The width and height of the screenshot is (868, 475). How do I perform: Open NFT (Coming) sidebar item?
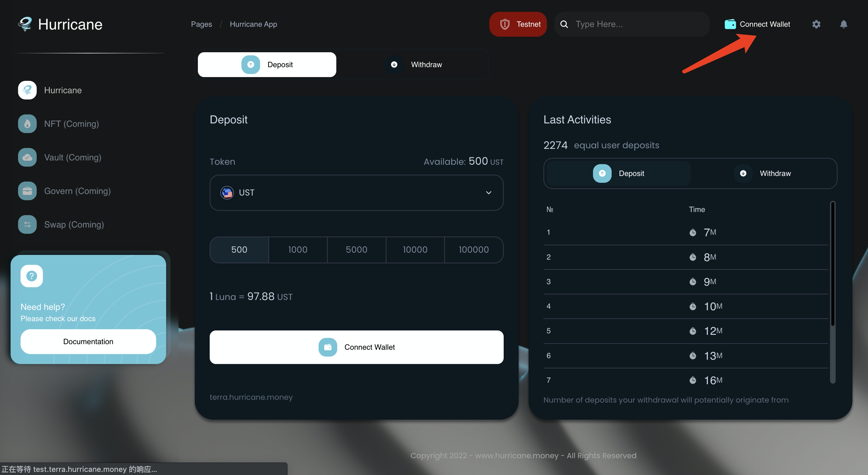click(71, 124)
